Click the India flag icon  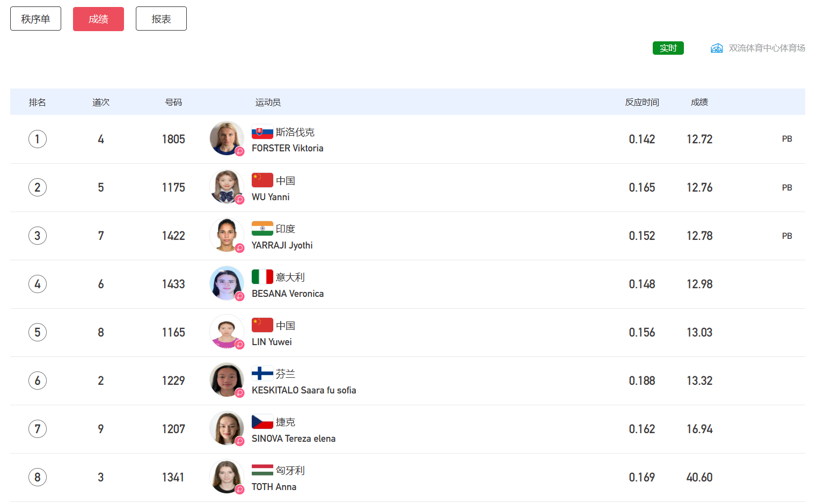pos(262,229)
